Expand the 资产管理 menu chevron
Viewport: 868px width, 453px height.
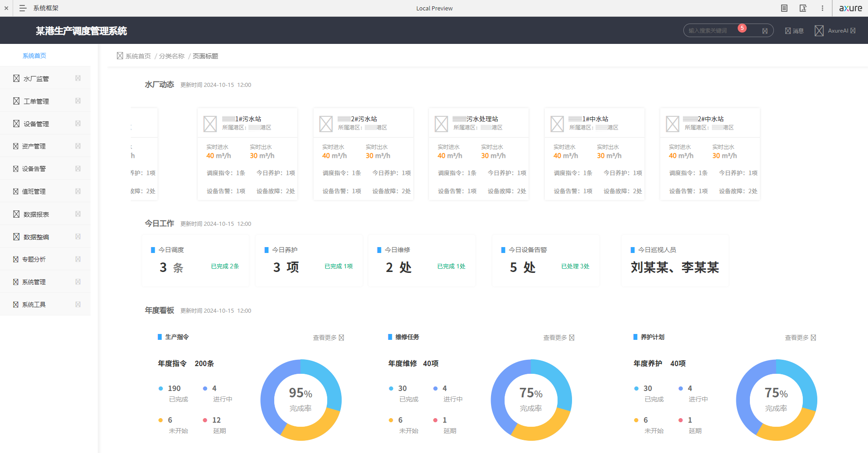point(78,146)
